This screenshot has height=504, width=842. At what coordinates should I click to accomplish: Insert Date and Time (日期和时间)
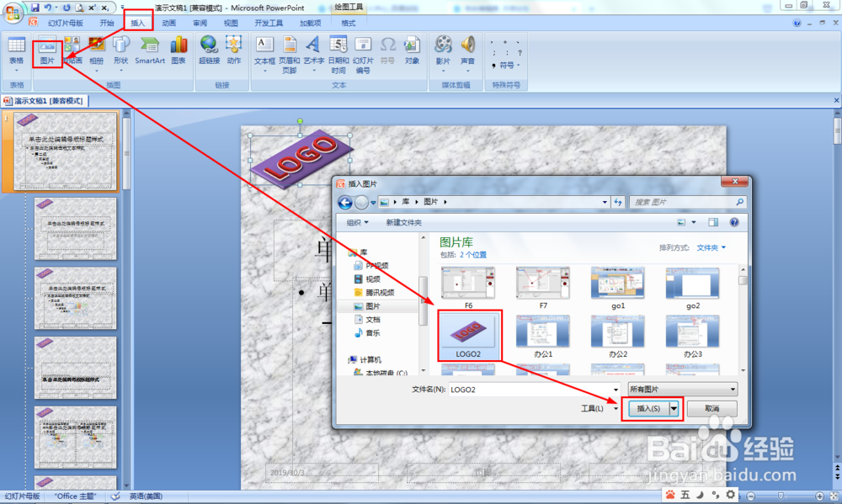pyautogui.click(x=338, y=55)
